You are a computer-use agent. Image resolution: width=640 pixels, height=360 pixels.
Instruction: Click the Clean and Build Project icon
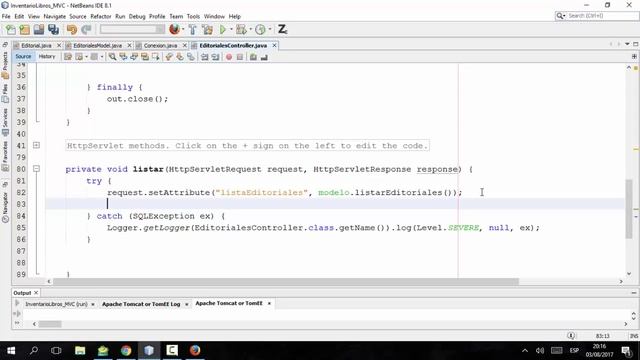point(207,29)
